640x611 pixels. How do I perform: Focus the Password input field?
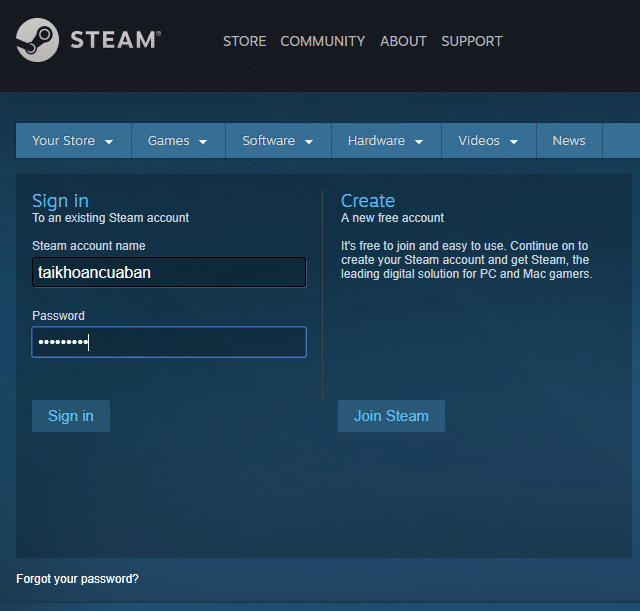[x=169, y=342]
